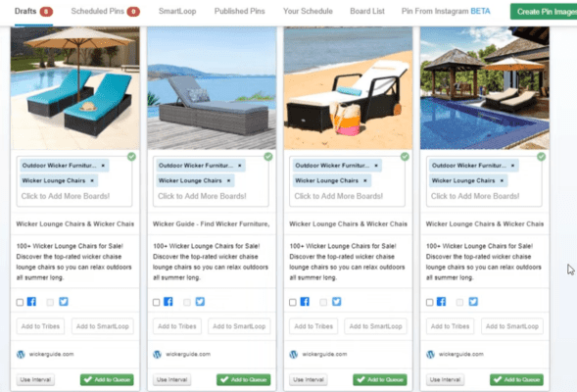Image resolution: width=577 pixels, height=392 pixels.
Task: Open add-boards field on fourth pin card
Action: tap(475, 196)
